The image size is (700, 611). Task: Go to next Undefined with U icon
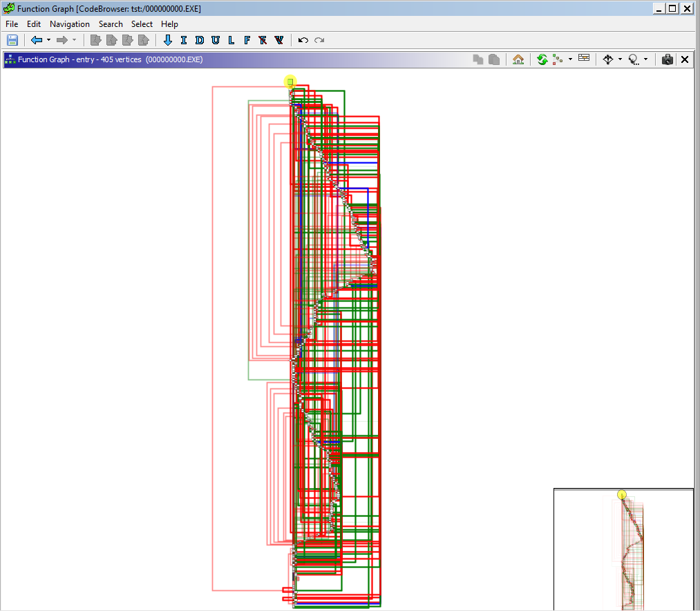pos(216,40)
